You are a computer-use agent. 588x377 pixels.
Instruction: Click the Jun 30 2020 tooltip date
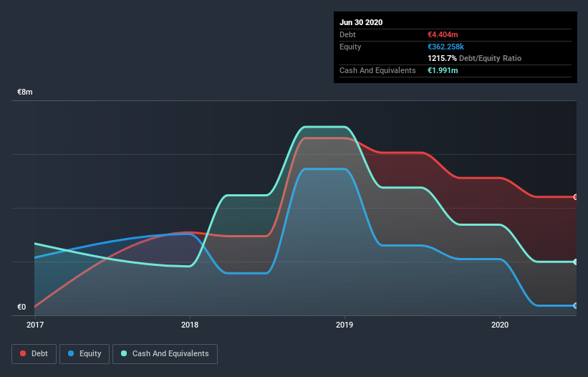(x=361, y=22)
